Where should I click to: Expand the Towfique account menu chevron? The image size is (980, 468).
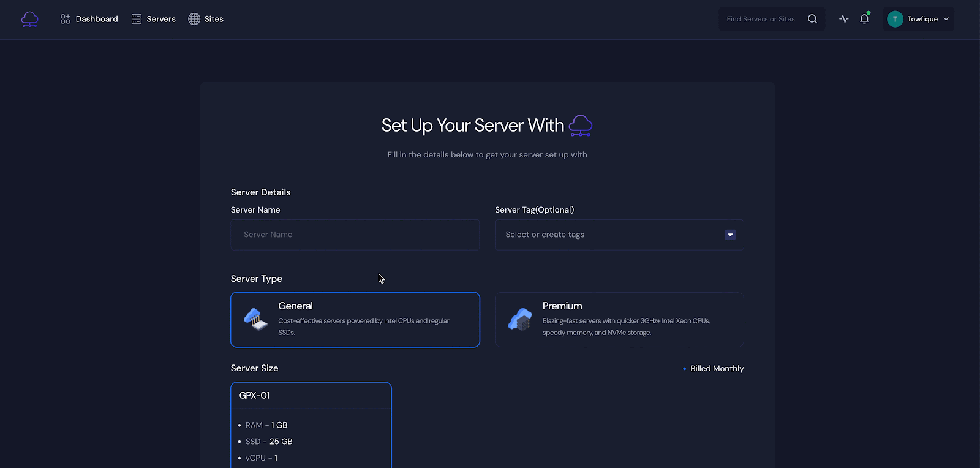(x=946, y=19)
